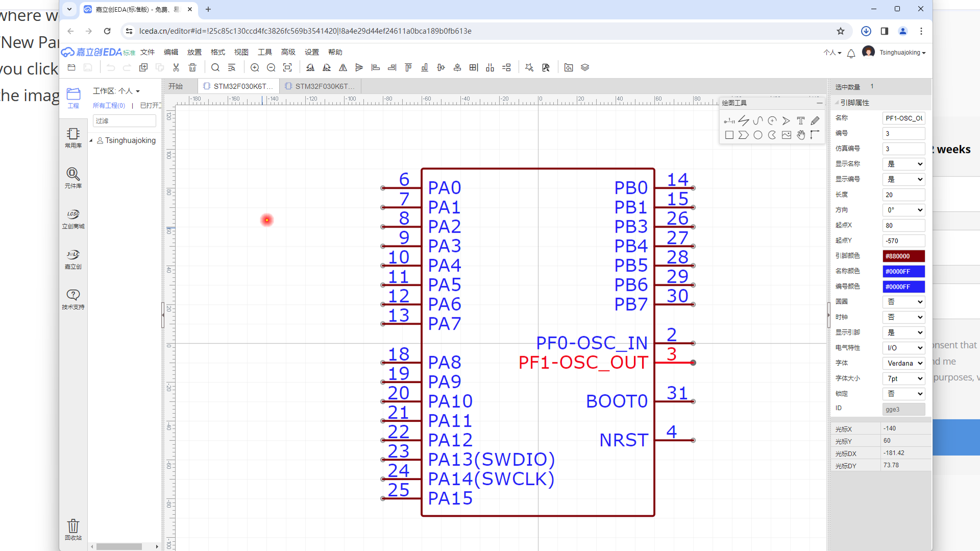Click the 名称 PF1-OSC_OUT input field

[x=903, y=118]
